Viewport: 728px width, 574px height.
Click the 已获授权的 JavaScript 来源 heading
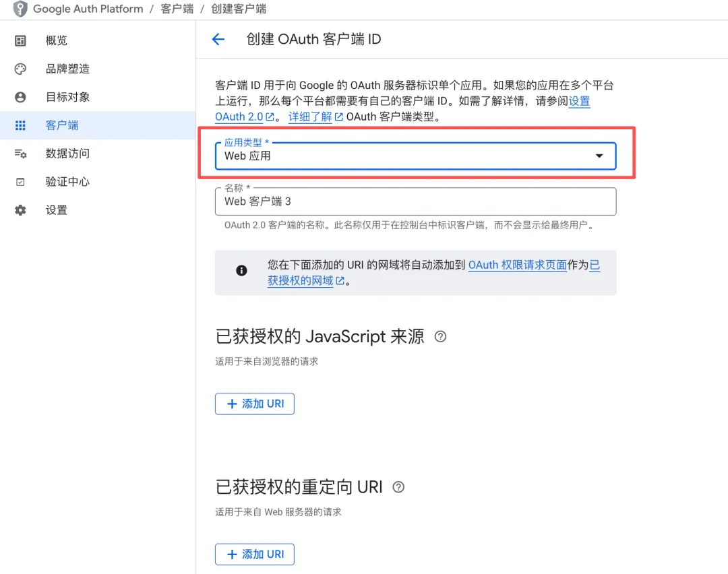click(x=320, y=337)
